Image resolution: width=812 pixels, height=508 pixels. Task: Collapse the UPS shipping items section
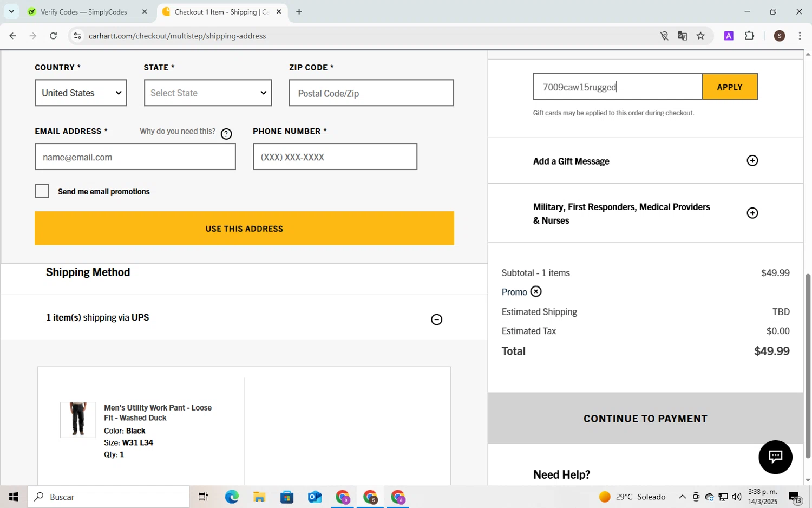click(436, 320)
